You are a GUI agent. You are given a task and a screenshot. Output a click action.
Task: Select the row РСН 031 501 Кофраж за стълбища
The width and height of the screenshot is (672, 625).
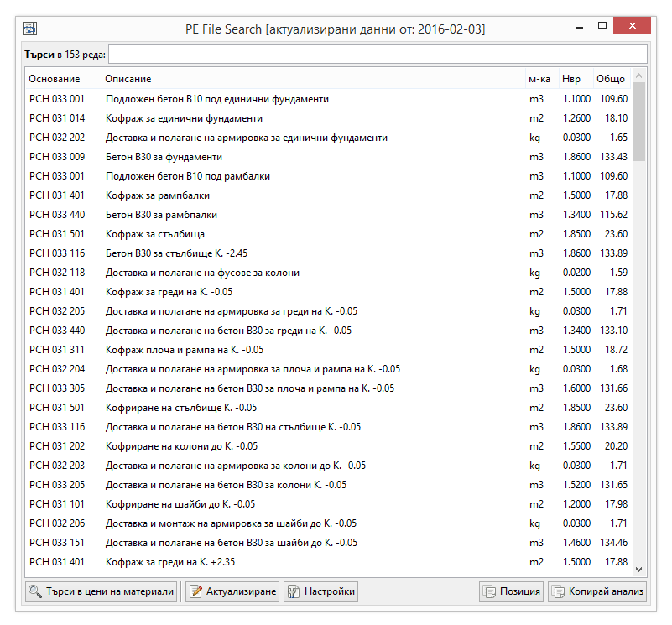(252, 234)
